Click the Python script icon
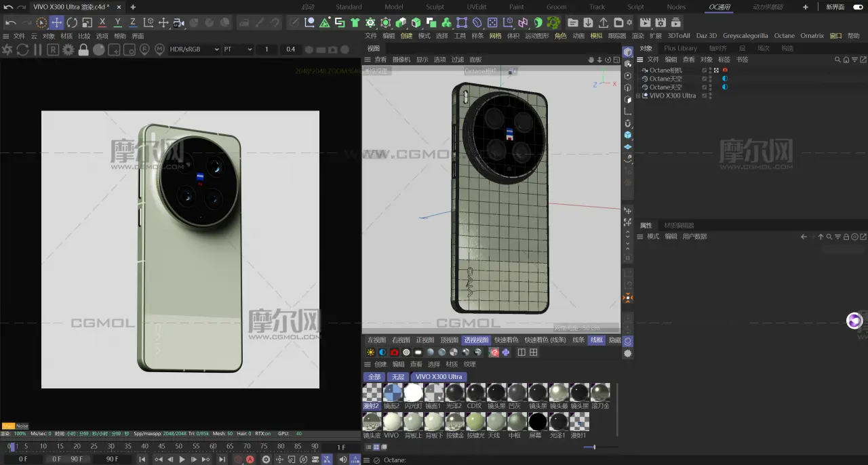Image resolution: width=868 pixels, height=465 pixels. click(x=506, y=352)
